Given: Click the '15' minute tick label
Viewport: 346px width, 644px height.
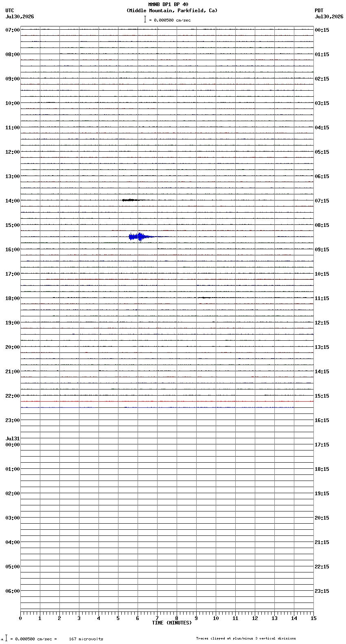Looking at the screenshot, I should pyautogui.click(x=313, y=618).
